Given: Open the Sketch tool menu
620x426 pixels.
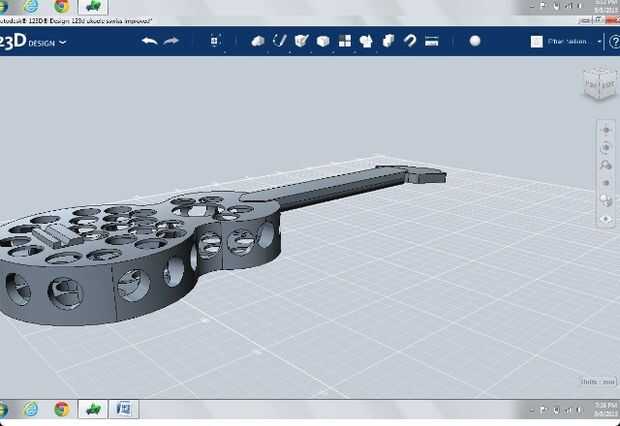Looking at the screenshot, I should pos(280,41).
